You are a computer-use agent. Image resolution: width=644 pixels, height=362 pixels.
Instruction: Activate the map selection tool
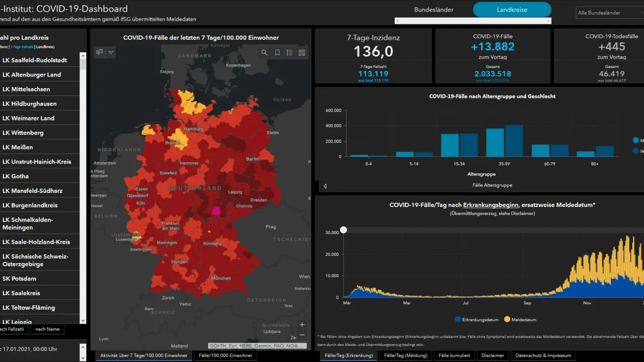100,52
